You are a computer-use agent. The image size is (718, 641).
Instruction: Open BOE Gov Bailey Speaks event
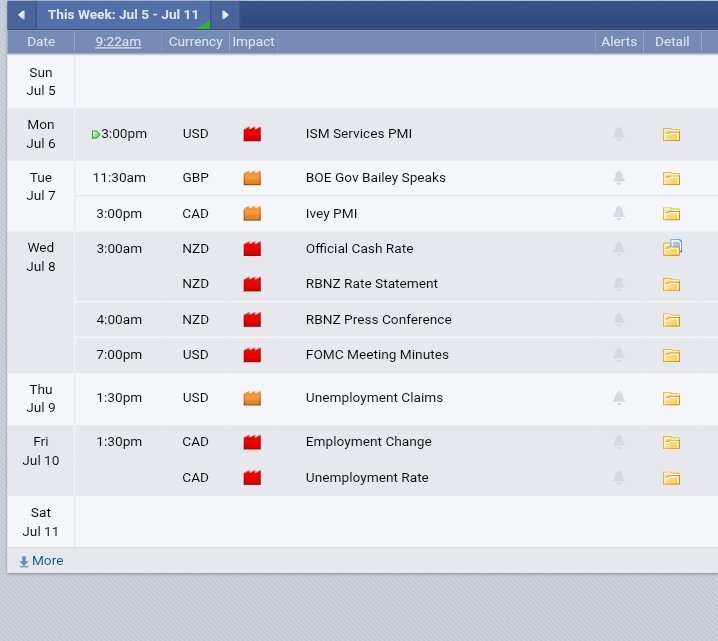point(375,178)
